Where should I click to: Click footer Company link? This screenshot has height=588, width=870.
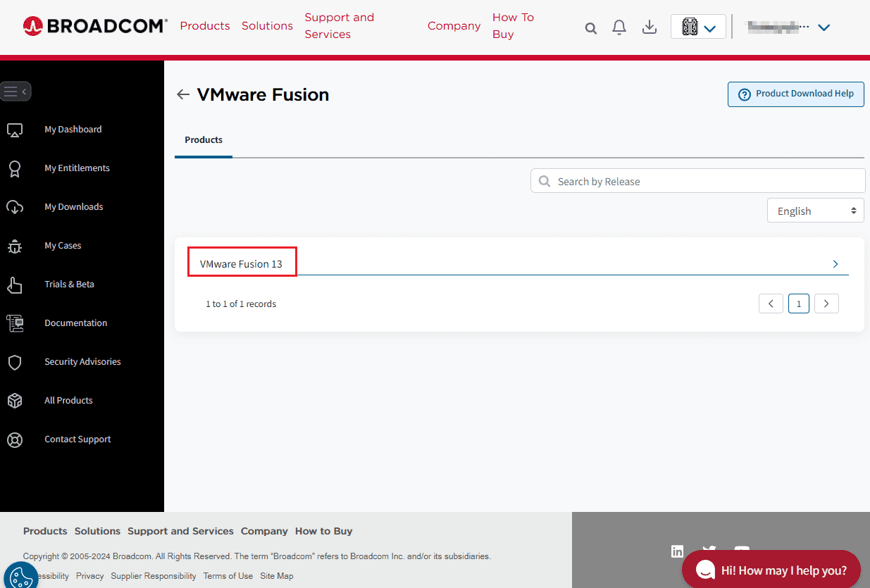click(x=264, y=531)
